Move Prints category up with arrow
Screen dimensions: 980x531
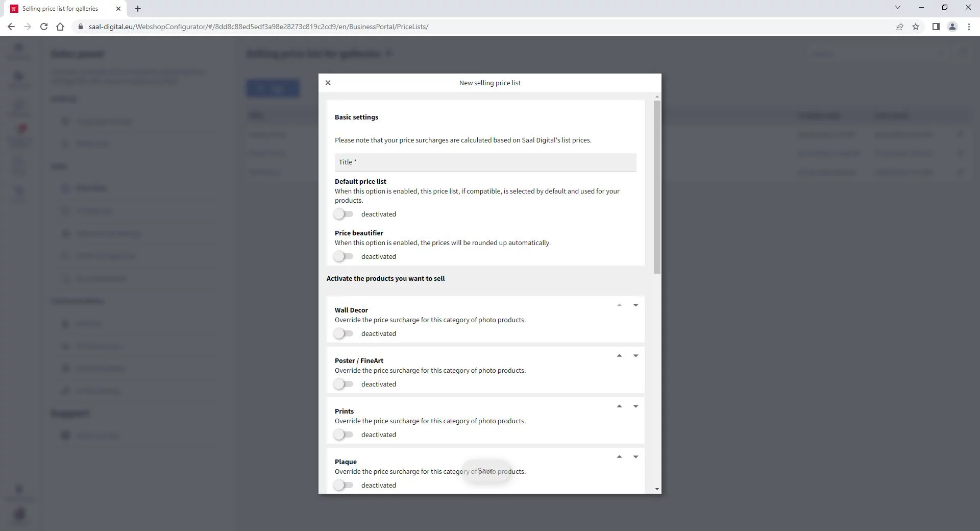[619, 406]
